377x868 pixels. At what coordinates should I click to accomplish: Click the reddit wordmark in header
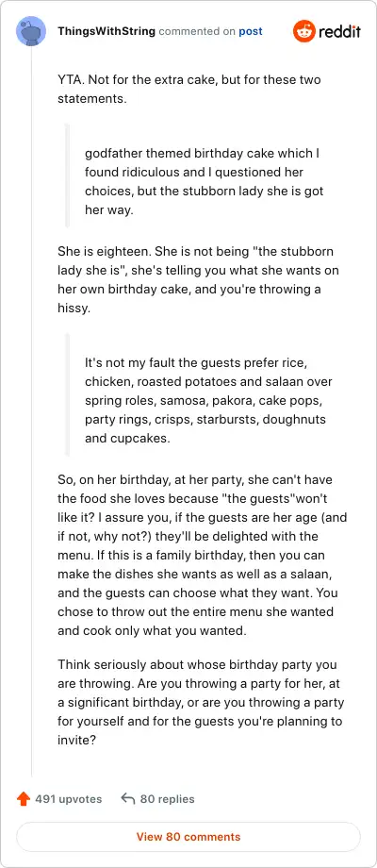tap(338, 31)
